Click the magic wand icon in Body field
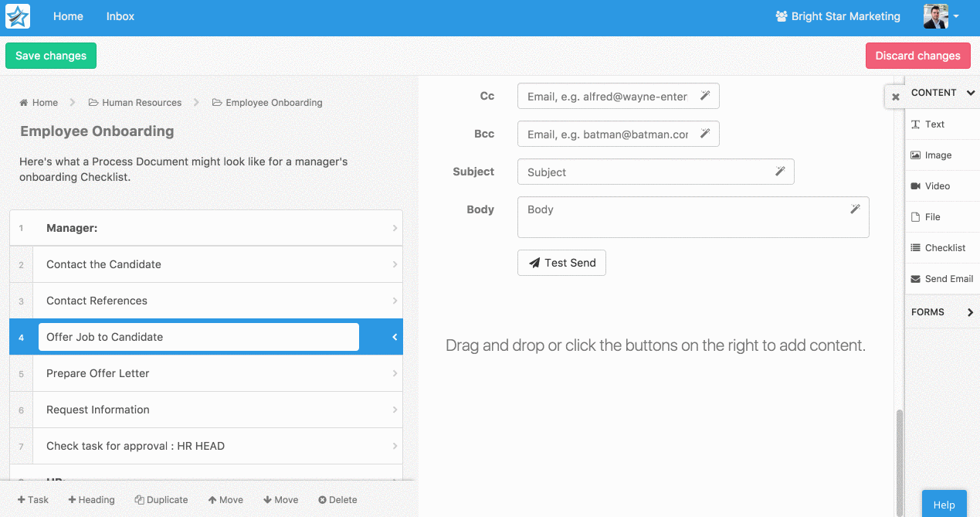This screenshot has height=517, width=980. 854,209
